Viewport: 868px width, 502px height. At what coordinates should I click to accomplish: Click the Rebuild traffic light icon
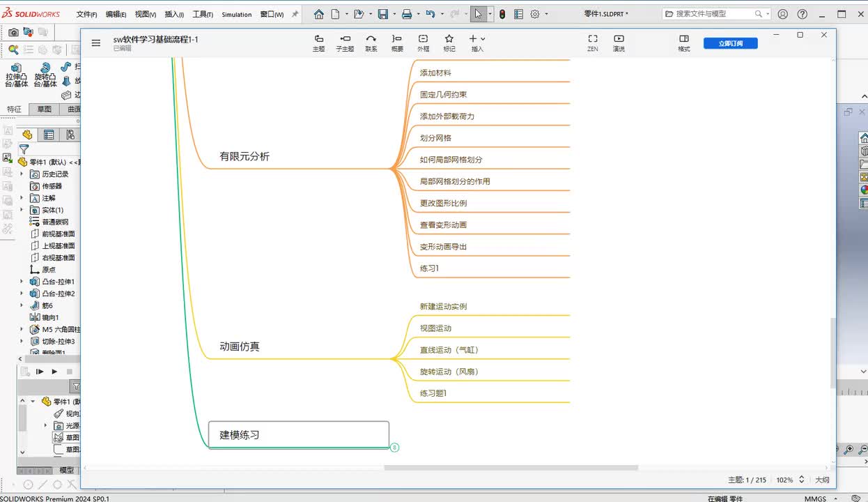coord(502,14)
